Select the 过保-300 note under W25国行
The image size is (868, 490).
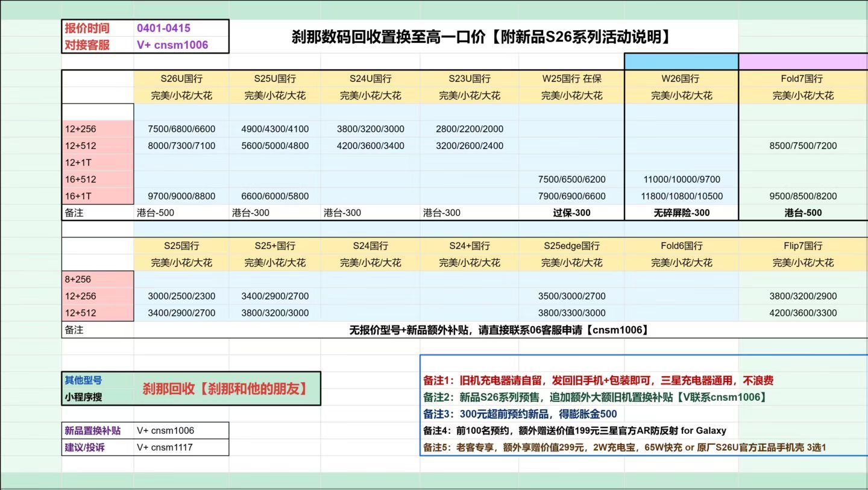571,212
